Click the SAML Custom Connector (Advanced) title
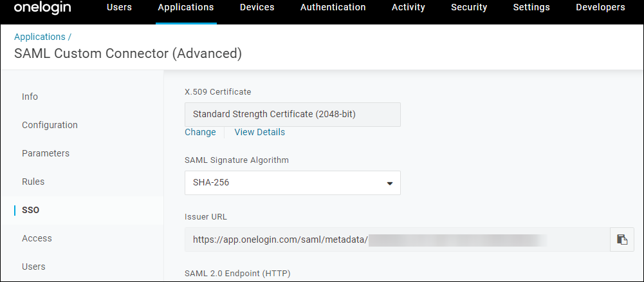Screen dimensions: 644x282 click(x=128, y=54)
